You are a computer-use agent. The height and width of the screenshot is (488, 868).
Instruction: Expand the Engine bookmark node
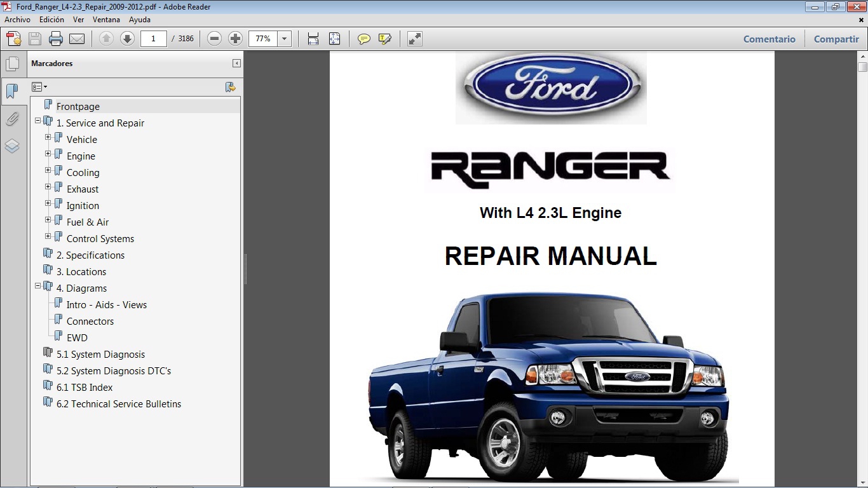pyautogui.click(x=47, y=156)
